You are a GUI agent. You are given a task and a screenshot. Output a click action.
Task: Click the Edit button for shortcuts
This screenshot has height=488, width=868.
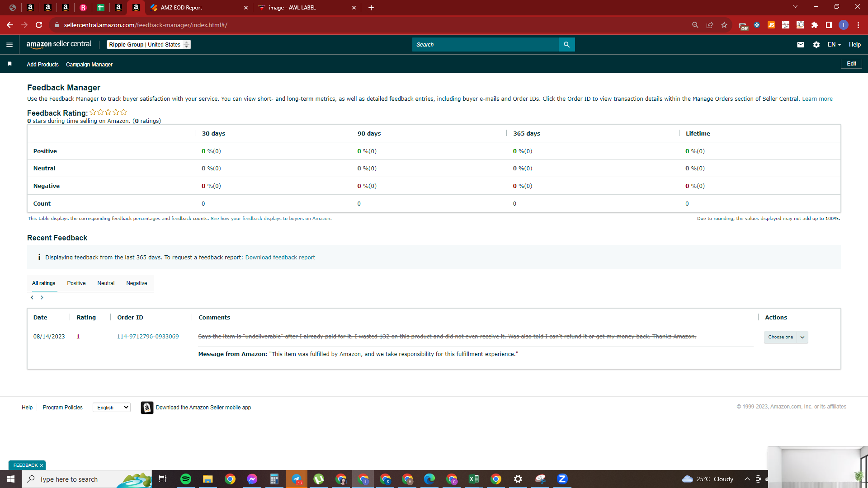[851, 64]
